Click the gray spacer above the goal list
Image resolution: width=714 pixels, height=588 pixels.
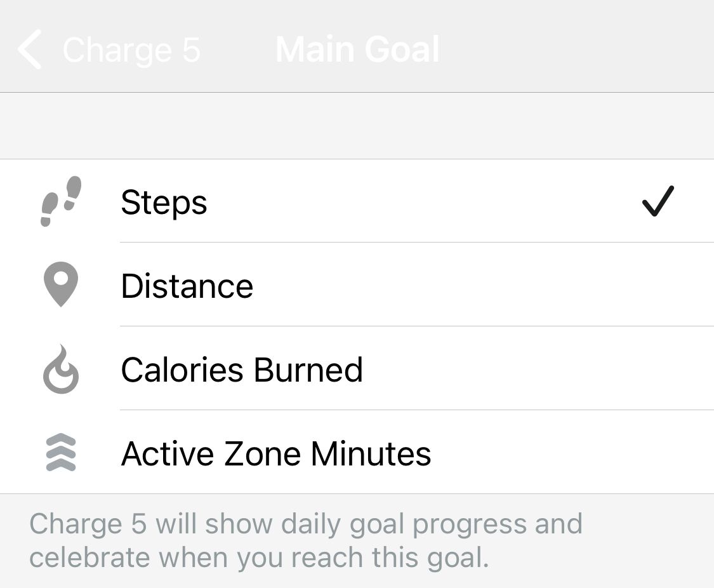(x=357, y=126)
